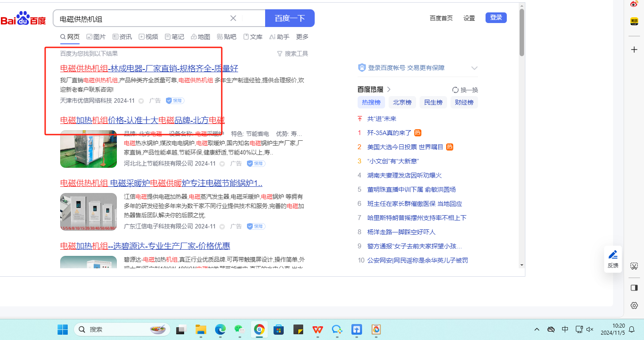Click the plus icon to add sidebar app
Viewport: 644px width, 340px height.
(634, 49)
